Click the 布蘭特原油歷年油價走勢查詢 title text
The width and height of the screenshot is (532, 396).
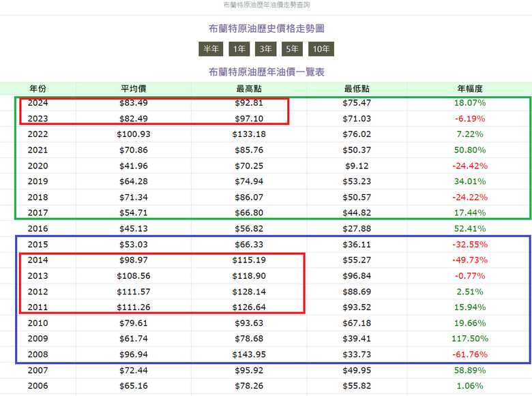point(266,5)
